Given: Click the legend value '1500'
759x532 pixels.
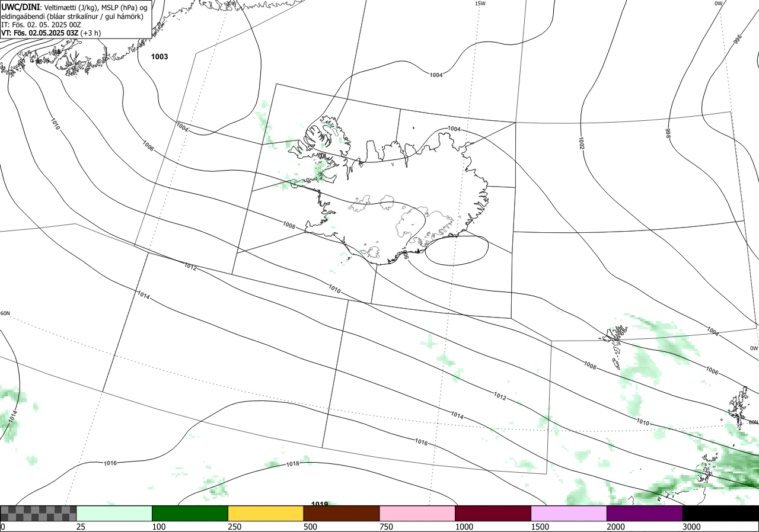Looking at the screenshot, I should pyautogui.click(x=541, y=527).
